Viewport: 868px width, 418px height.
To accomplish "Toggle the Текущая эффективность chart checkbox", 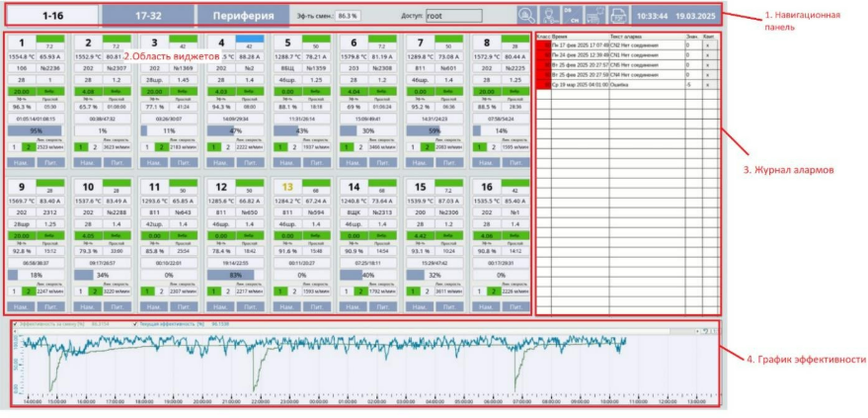I will tap(134, 324).
